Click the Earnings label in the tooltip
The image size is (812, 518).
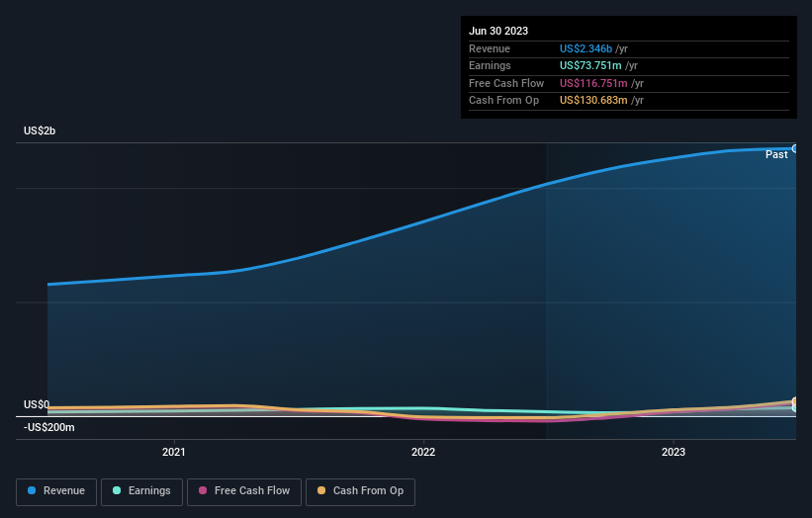[x=490, y=65]
